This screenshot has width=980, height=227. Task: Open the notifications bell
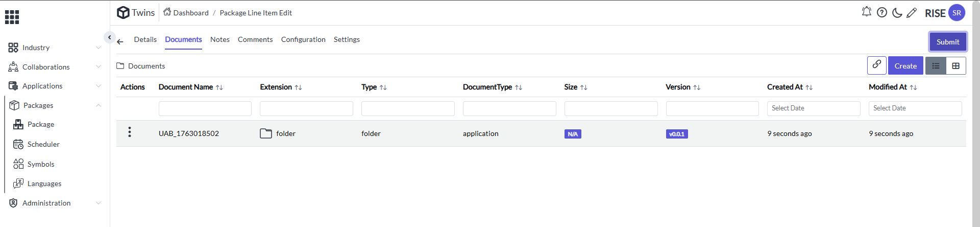coord(866,12)
